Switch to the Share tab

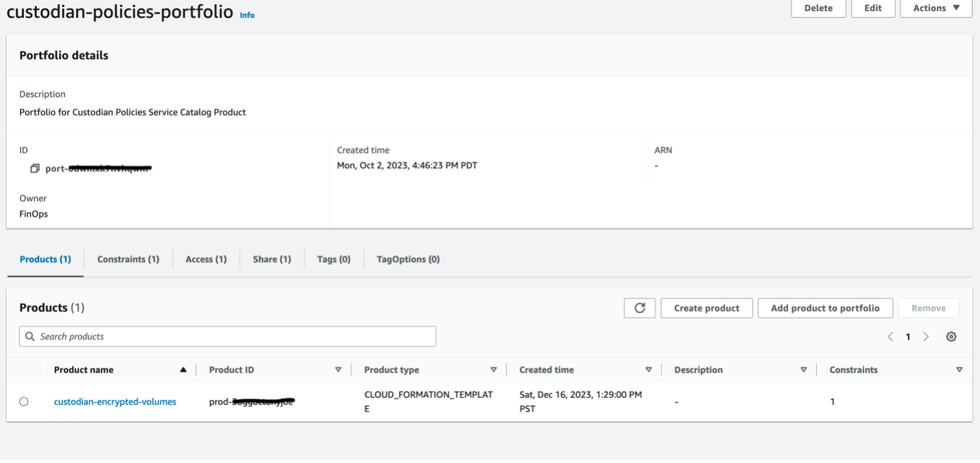click(x=271, y=259)
